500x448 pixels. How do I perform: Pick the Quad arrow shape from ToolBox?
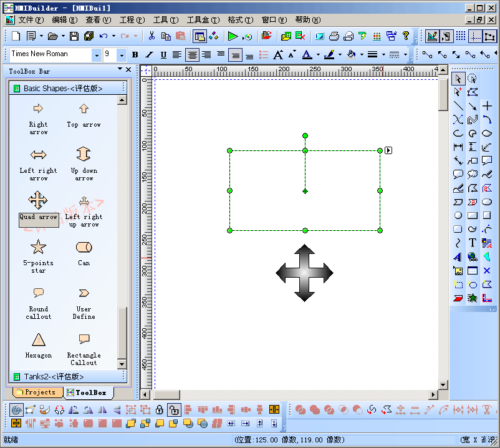(x=39, y=207)
